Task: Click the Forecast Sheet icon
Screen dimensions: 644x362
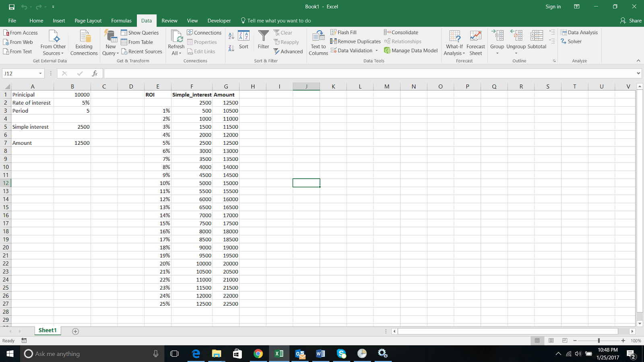Action: pos(475,41)
